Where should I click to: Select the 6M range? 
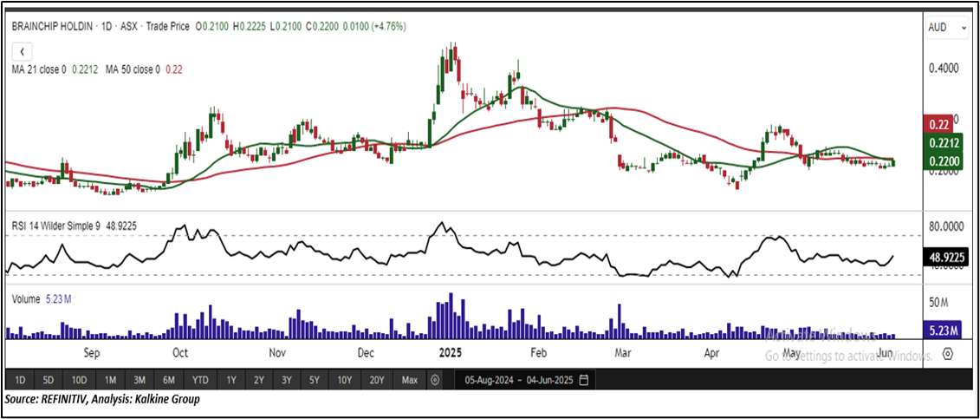pyautogui.click(x=169, y=380)
